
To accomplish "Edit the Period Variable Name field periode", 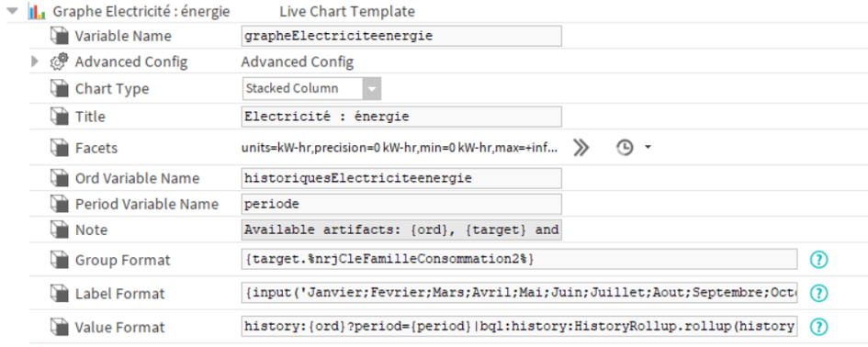I will click(x=402, y=204).
